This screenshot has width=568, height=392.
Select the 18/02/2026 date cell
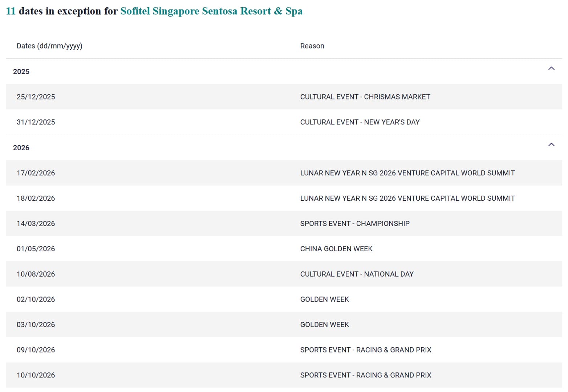[36, 199]
